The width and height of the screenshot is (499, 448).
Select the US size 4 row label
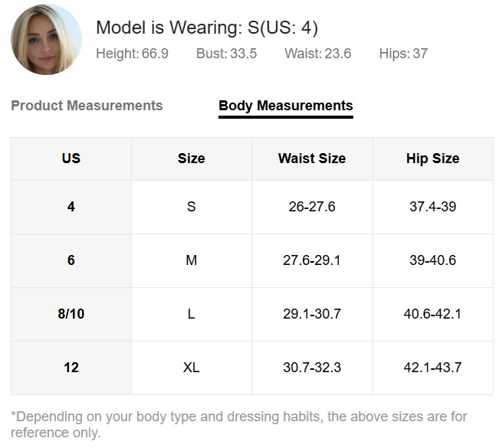pyautogui.click(x=71, y=207)
